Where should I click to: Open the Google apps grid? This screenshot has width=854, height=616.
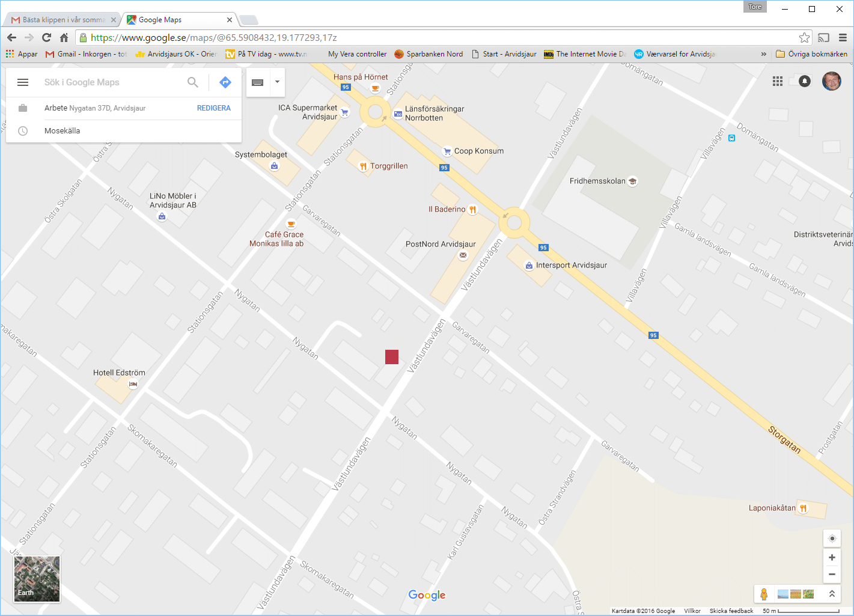click(x=778, y=81)
